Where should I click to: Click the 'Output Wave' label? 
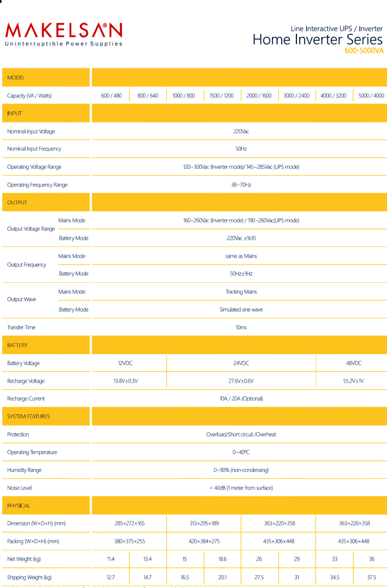point(22,299)
